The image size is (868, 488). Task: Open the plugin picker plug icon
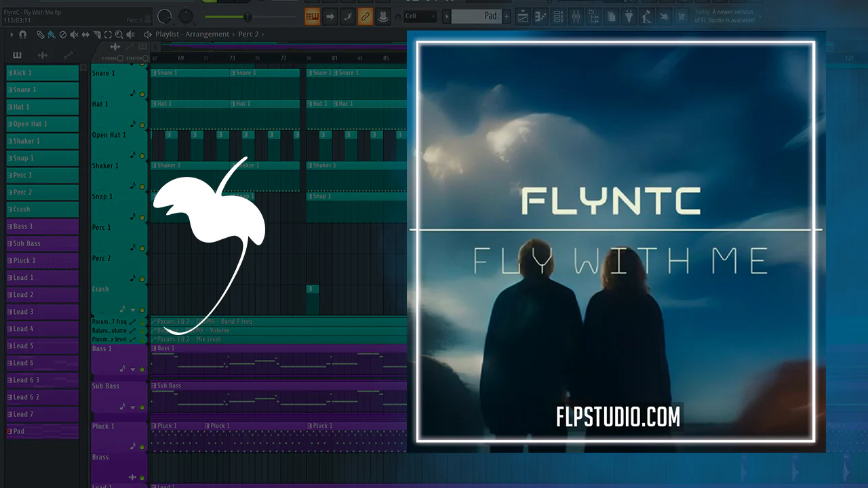tap(629, 16)
